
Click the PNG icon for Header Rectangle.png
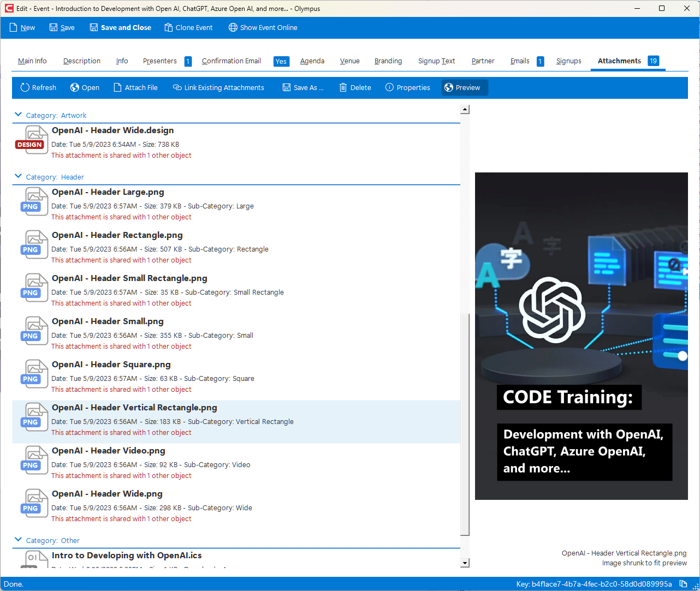[35, 244]
